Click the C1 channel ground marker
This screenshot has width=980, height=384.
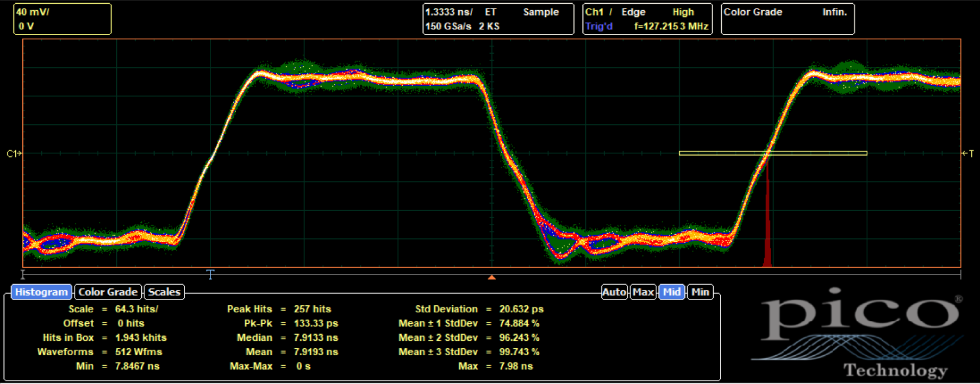tap(13, 153)
